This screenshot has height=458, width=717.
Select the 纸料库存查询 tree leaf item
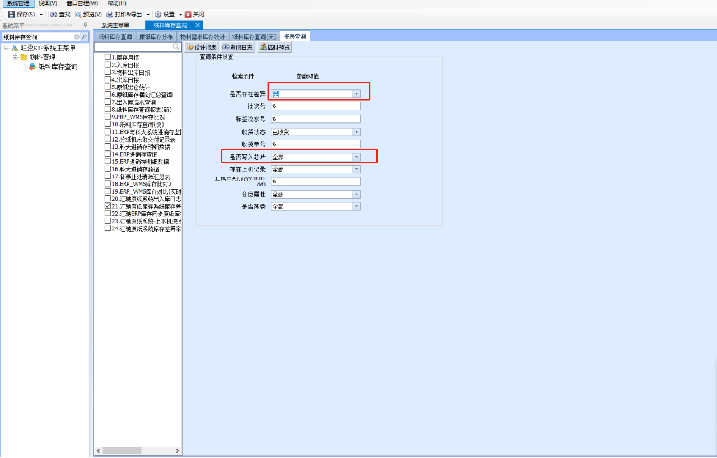[x=58, y=67]
